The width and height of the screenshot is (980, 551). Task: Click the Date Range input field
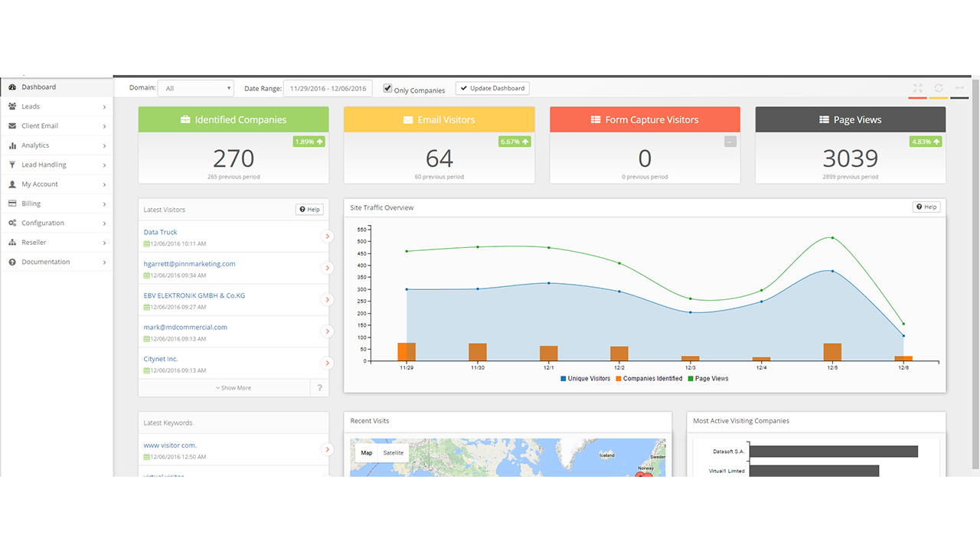pyautogui.click(x=328, y=89)
